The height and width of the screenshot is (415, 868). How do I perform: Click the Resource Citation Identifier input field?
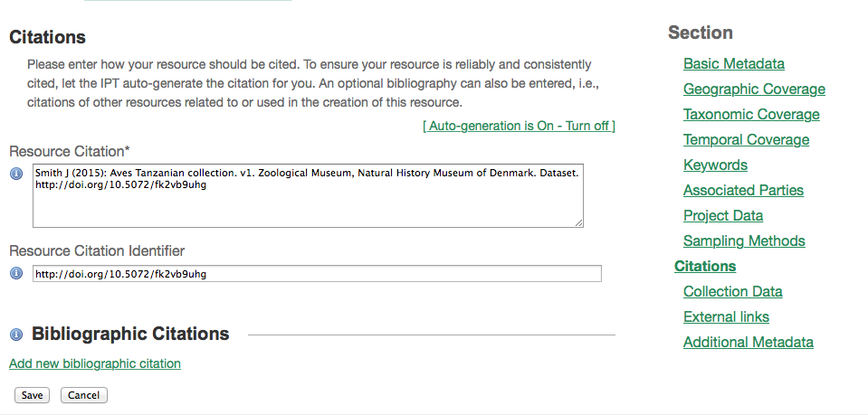click(x=317, y=273)
